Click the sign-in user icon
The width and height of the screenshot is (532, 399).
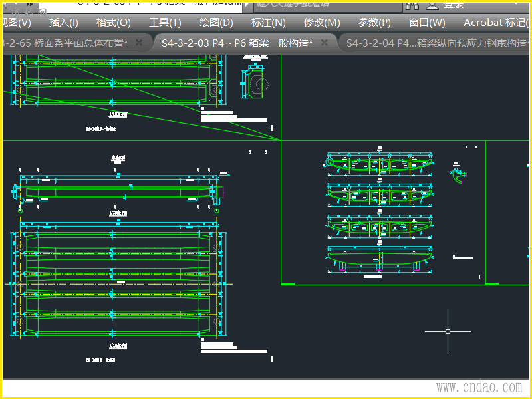pos(432,5)
